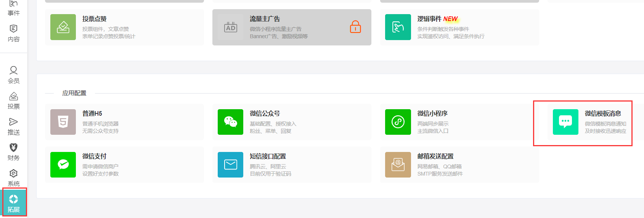Open 推送 in the sidebar
Image resolution: width=644 pixels, height=218 pixels.
pyautogui.click(x=14, y=126)
